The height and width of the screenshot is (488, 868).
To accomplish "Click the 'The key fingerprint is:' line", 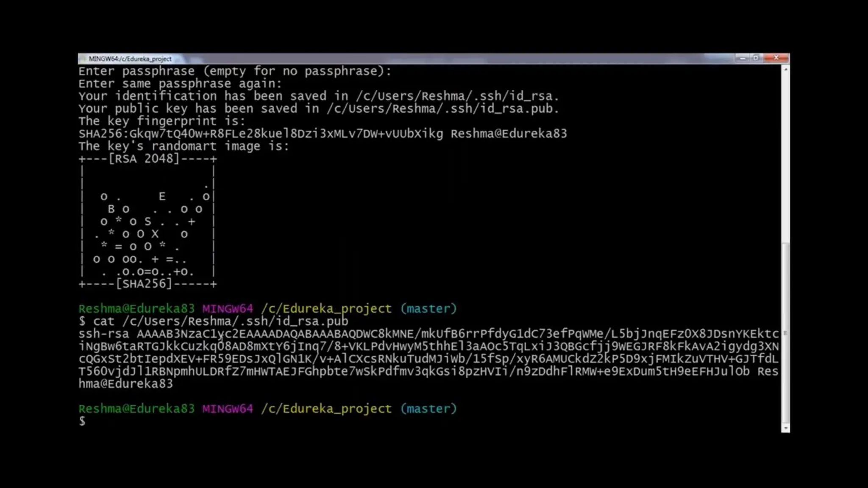I will [x=162, y=121].
